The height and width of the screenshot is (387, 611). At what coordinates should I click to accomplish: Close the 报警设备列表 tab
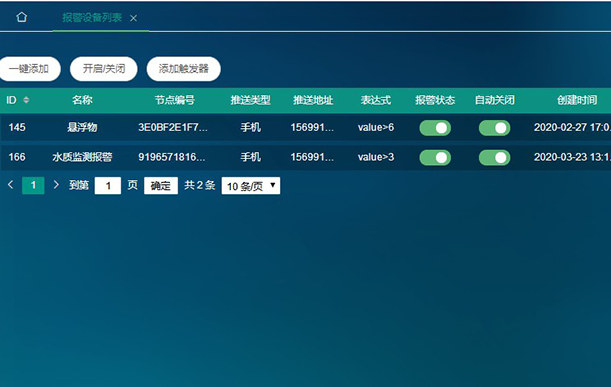tap(133, 18)
